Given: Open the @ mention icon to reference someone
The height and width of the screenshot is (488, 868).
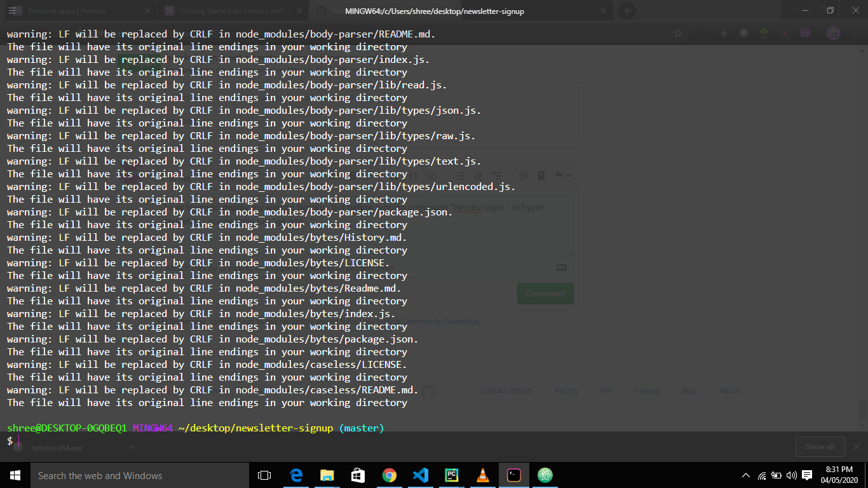Looking at the screenshot, I should click(523, 176).
